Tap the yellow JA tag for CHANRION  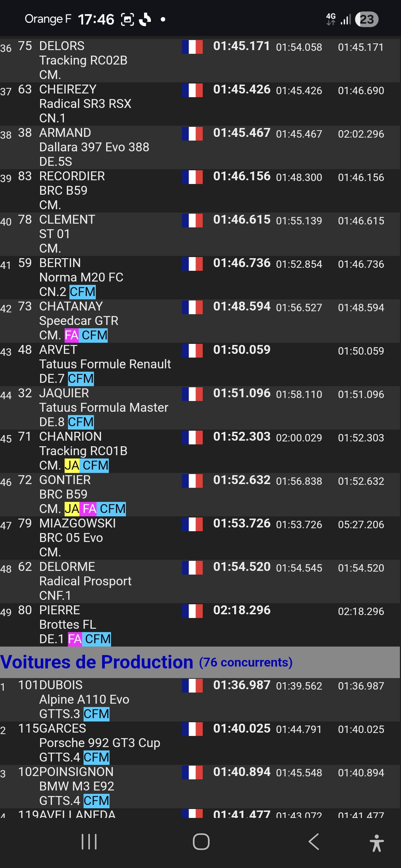click(x=72, y=465)
